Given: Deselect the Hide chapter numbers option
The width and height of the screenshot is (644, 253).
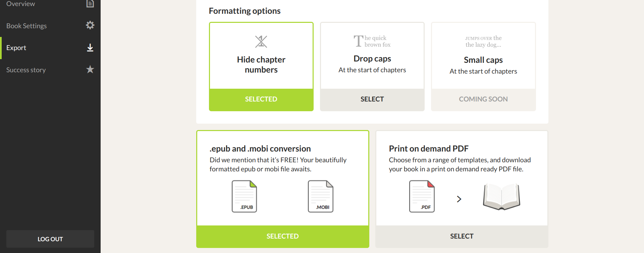Looking at the screenshot, I should point(261,99).
